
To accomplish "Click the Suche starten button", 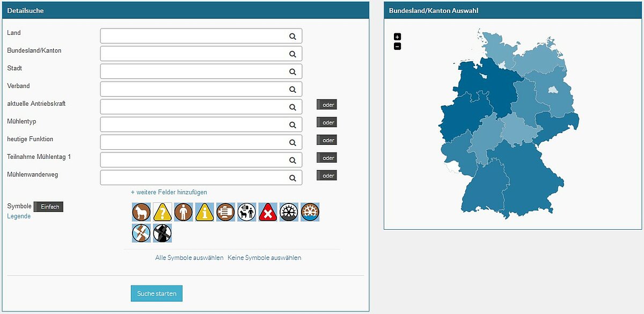I will pos(157,294).
